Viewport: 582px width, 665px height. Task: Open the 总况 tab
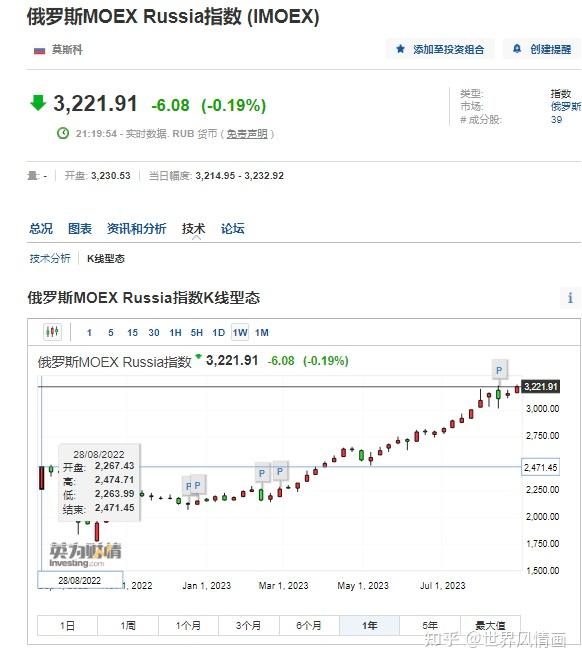(41, 229)
